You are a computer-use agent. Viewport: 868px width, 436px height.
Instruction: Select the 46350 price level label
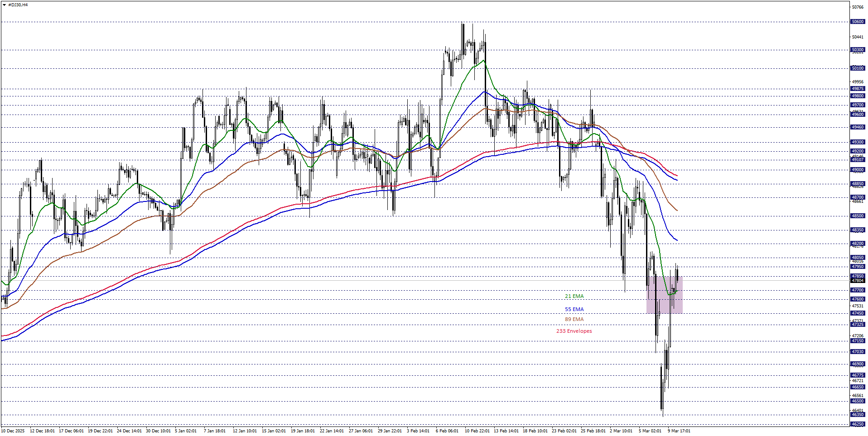tap(858, 415)
